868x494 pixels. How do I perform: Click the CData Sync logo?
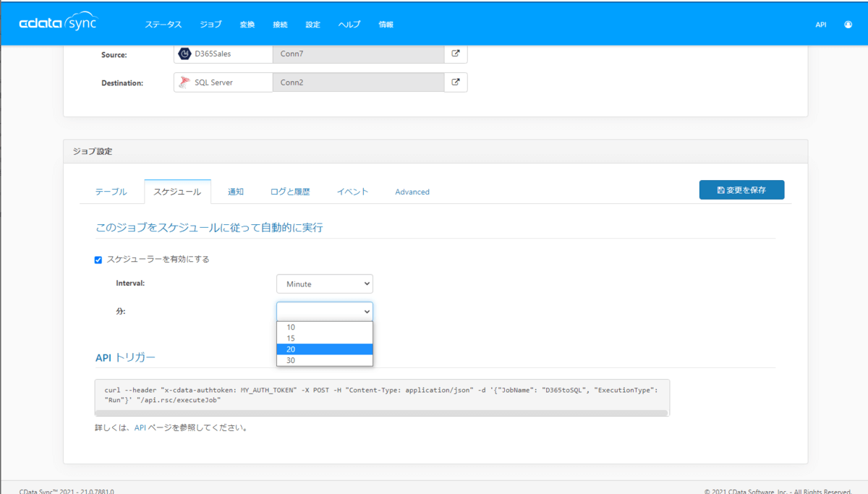pos(58,23)
